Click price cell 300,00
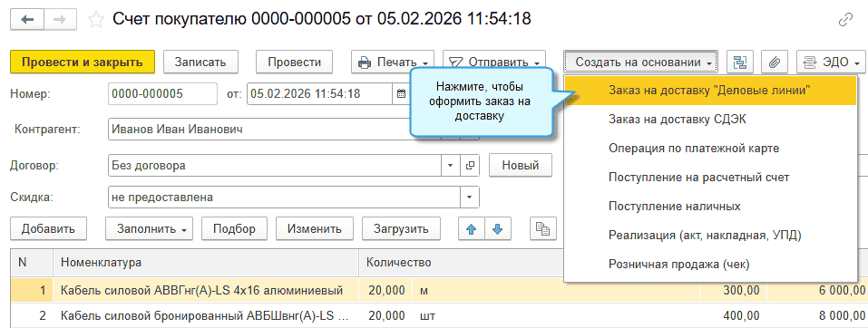Screen dimensions: 868x328 point(733,290)
